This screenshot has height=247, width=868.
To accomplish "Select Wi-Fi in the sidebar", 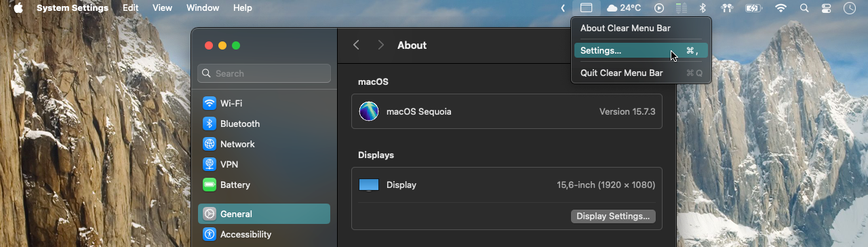I will click(x=264, y=103).
